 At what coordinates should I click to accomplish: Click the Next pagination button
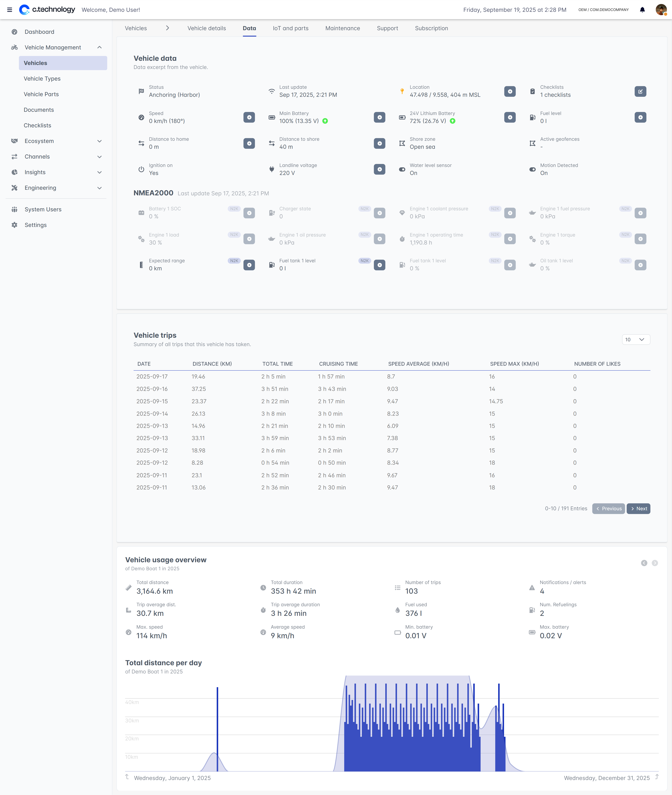point(638,508)
